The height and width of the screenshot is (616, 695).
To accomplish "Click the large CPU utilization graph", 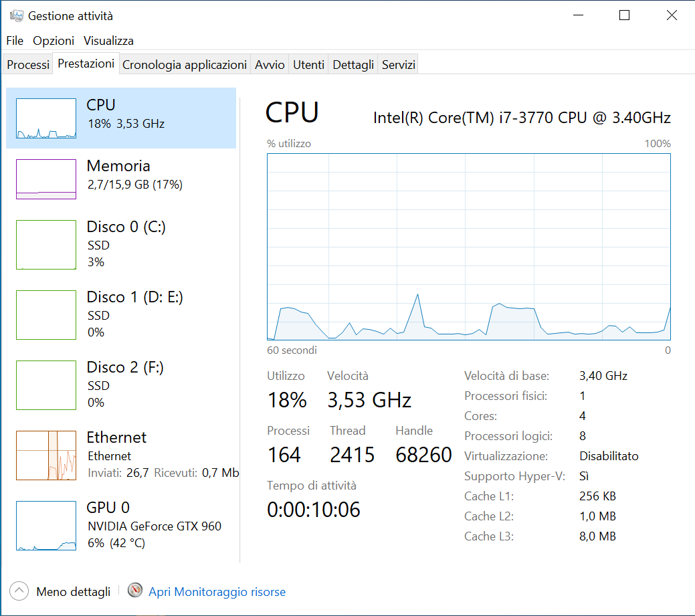I will [x=468, y=247].
